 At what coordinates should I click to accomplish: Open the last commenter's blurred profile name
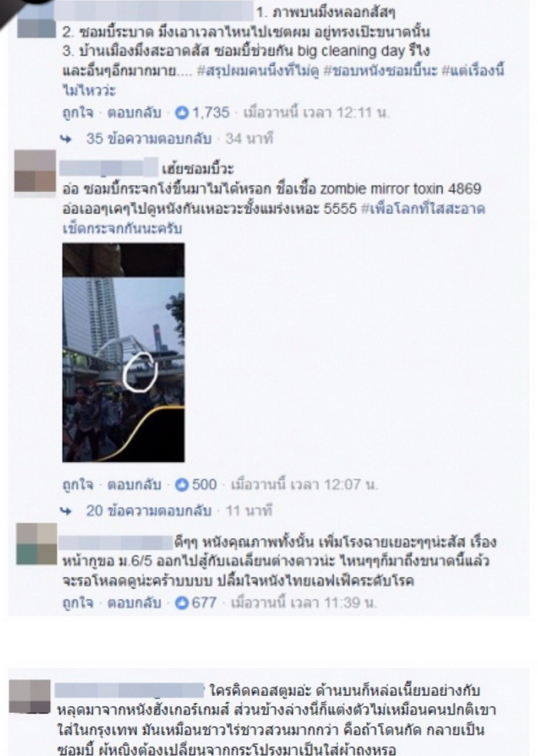click(129, 691)
